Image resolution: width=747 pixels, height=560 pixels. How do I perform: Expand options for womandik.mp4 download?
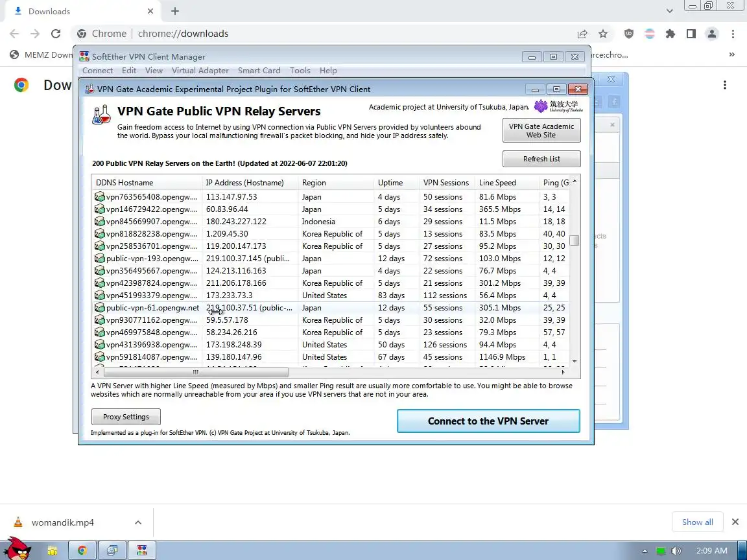tap(138, 522)
